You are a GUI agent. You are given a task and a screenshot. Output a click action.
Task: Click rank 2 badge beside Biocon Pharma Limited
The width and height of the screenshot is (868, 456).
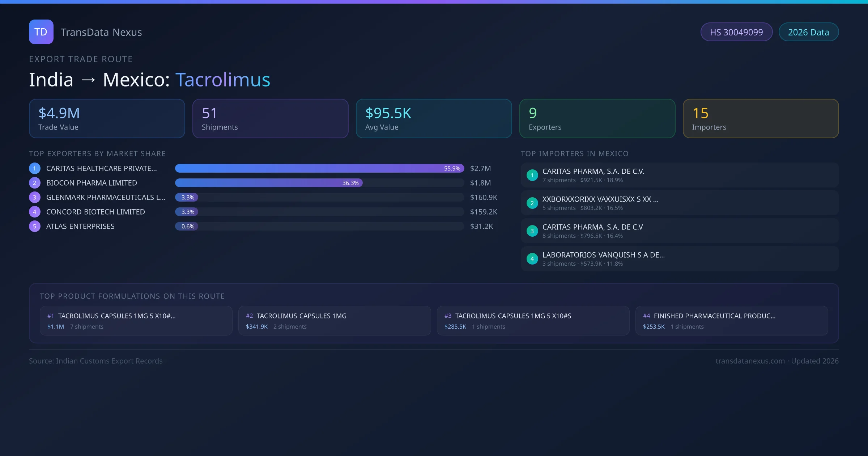(35, 183)
